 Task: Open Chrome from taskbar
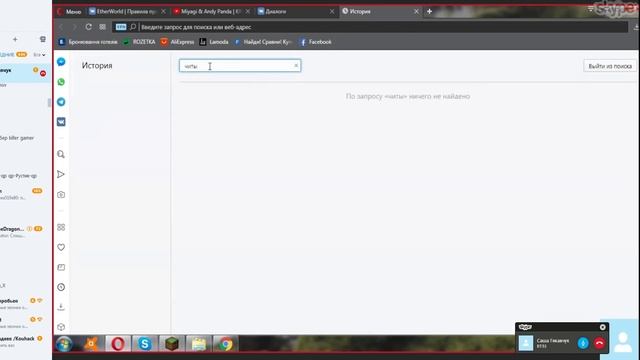click(x=225, y=344)
